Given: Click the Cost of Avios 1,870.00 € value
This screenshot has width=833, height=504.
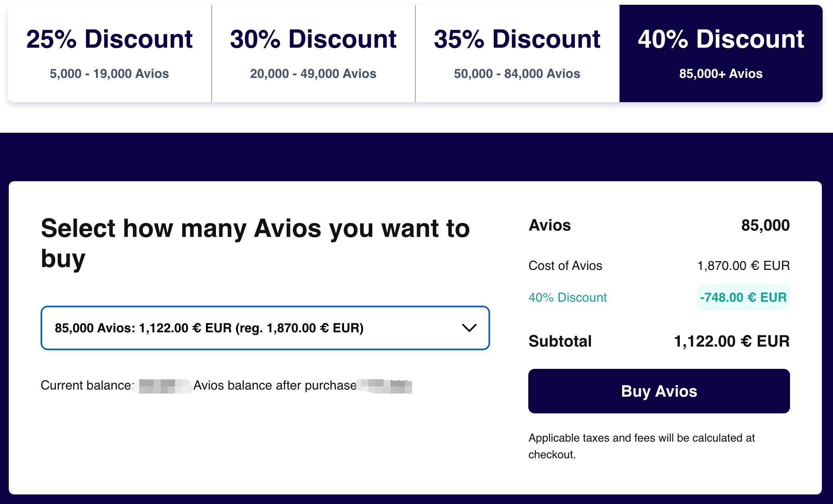Looking at the screenshot, I should point(743,266).
